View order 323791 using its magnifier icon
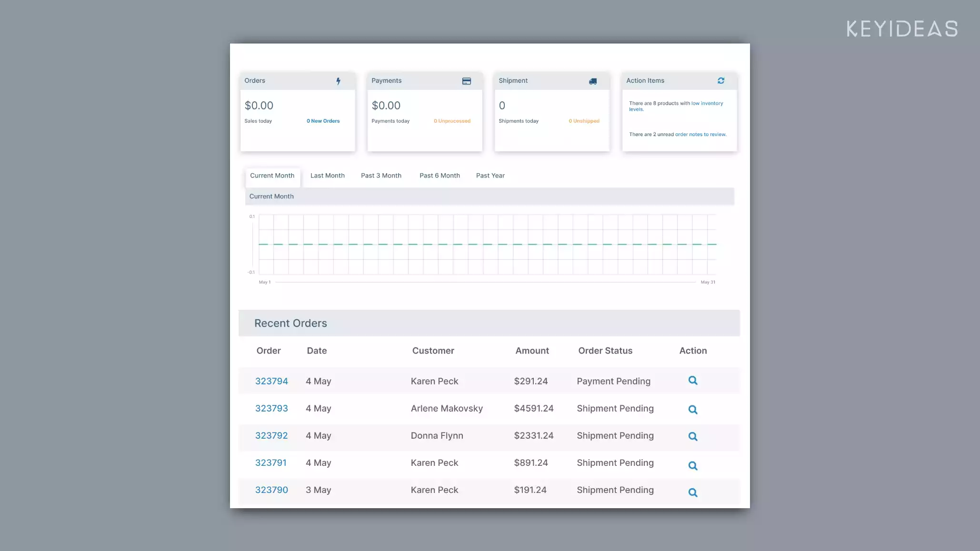This screenshot has height=551, width=980. click(693, 466)
